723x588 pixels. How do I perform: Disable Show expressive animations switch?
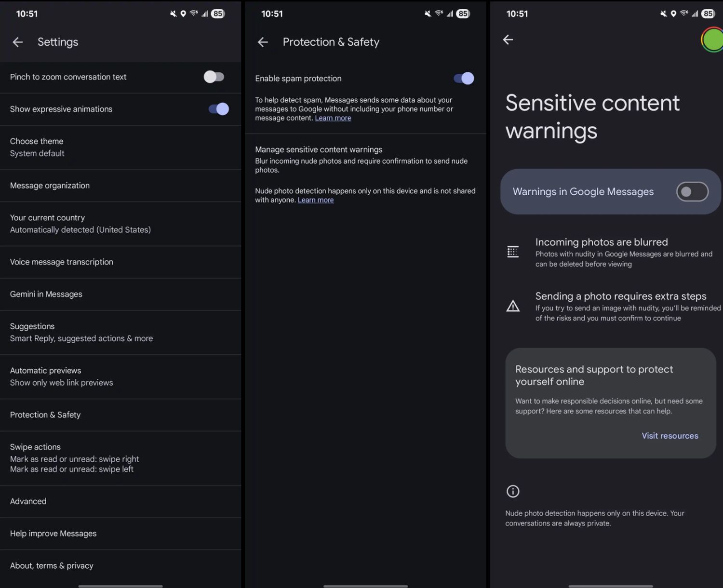tap(219, 109)
